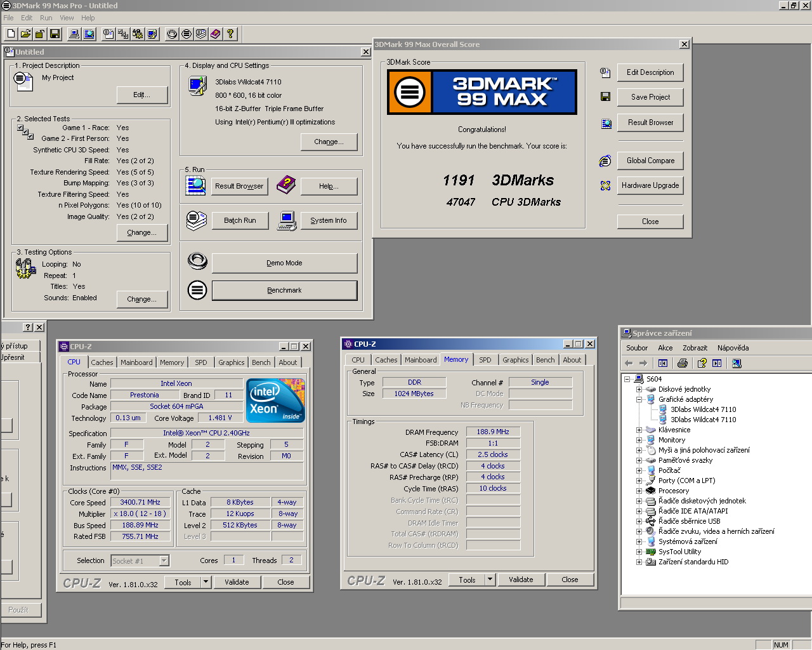
Task: Expand Diskové jednotky in device tree
Action: pos(639,389)
